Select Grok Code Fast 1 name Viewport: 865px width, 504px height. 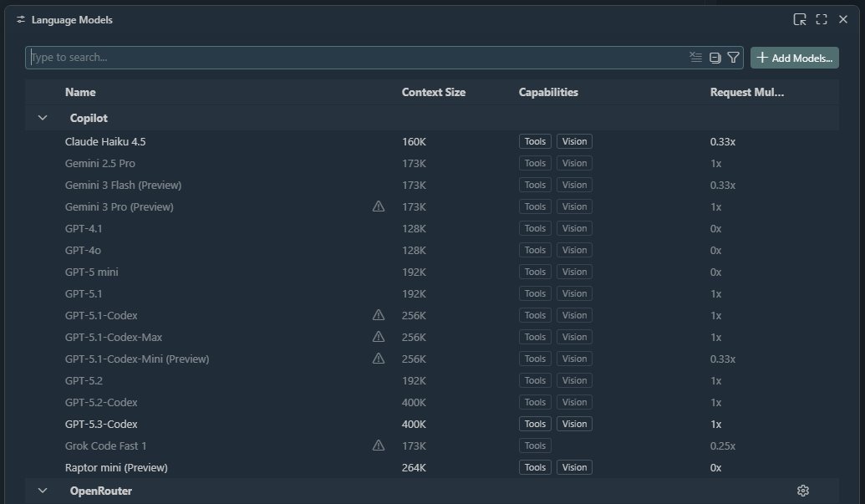(x=105, y=445)
